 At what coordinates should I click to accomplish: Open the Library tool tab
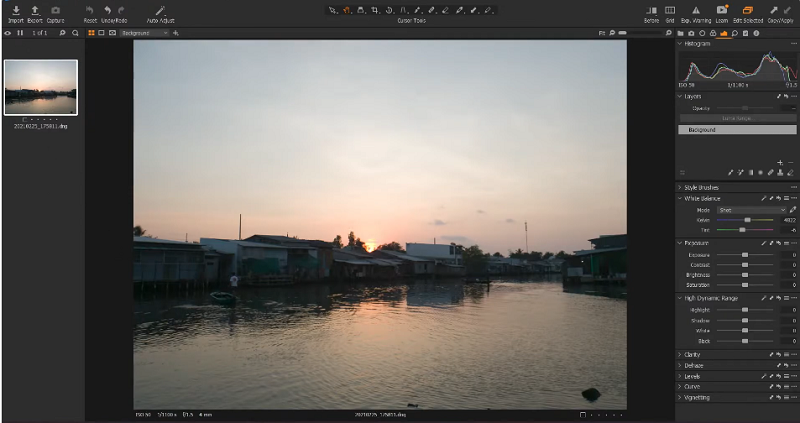point(681,33)
